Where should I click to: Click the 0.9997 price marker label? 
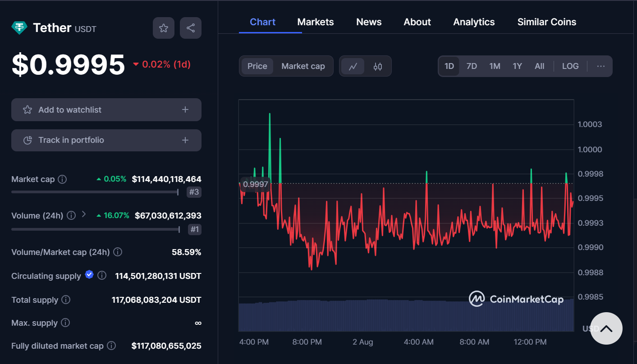click(x=255, y=184)
